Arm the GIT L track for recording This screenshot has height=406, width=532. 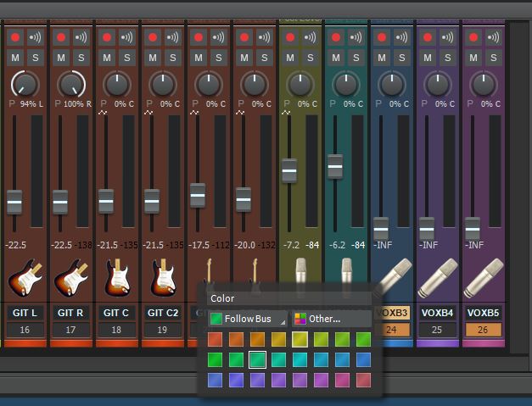15,37
